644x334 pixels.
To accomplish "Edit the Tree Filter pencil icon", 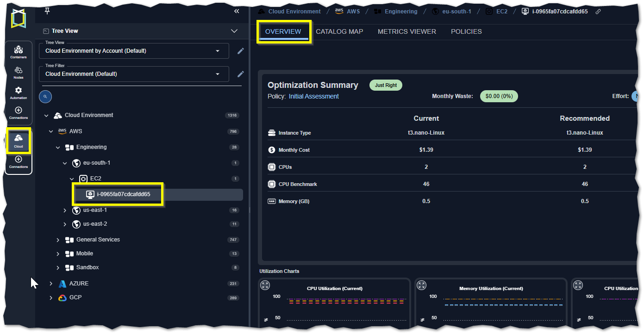I will pos(240,74).
